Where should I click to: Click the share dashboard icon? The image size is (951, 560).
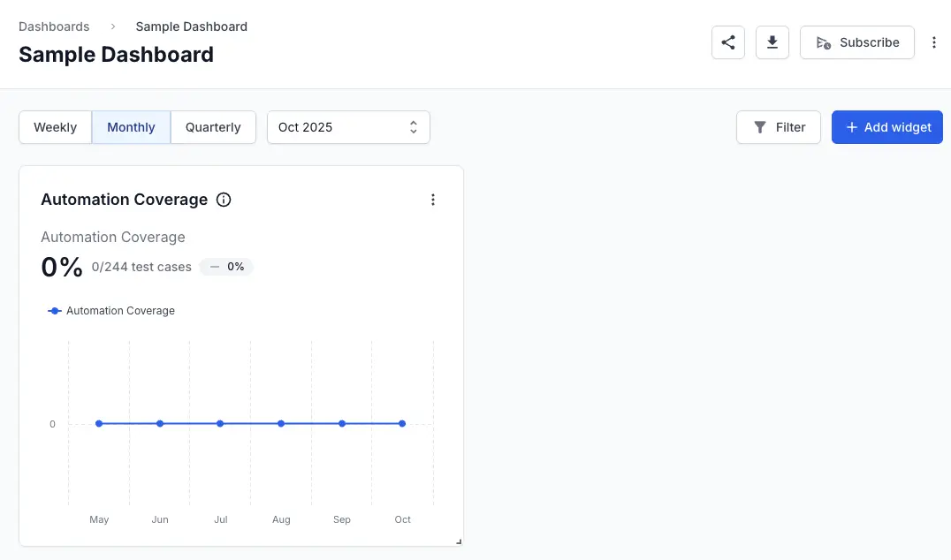(727, 42)
